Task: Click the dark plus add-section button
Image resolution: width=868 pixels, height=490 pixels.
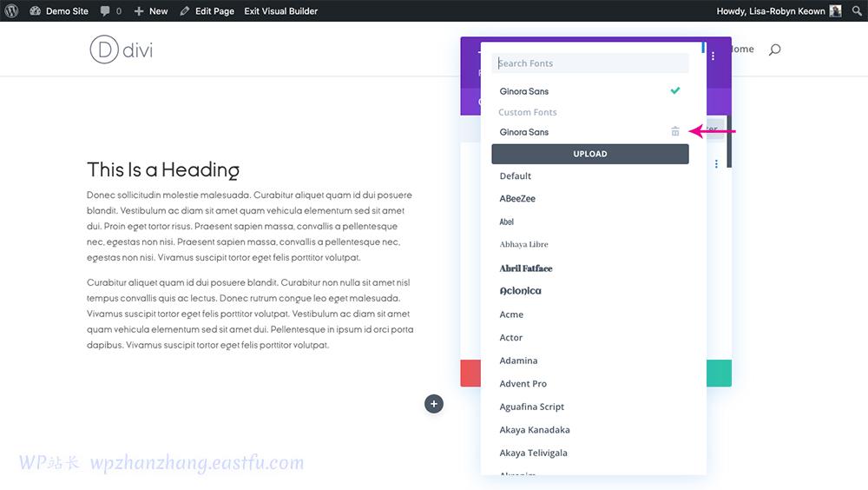Action: (x=434, y=404)
